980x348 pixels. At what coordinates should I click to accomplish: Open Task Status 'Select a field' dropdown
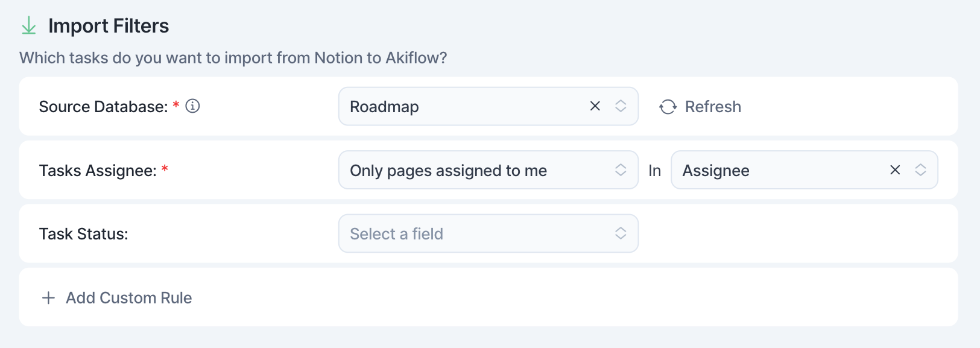pos(488,233)
